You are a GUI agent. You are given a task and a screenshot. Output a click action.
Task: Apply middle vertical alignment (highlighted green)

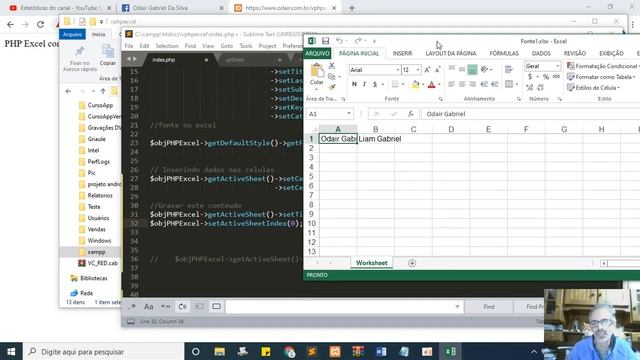pyautogui.click(x=472, y=69)
